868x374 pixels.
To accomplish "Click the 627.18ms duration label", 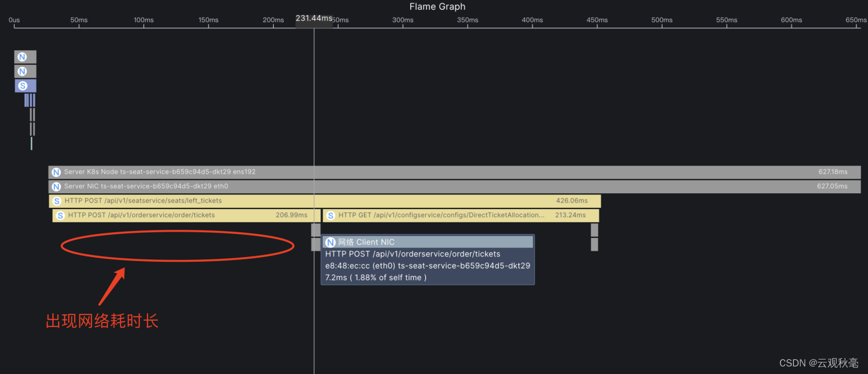I will (833, 172).
